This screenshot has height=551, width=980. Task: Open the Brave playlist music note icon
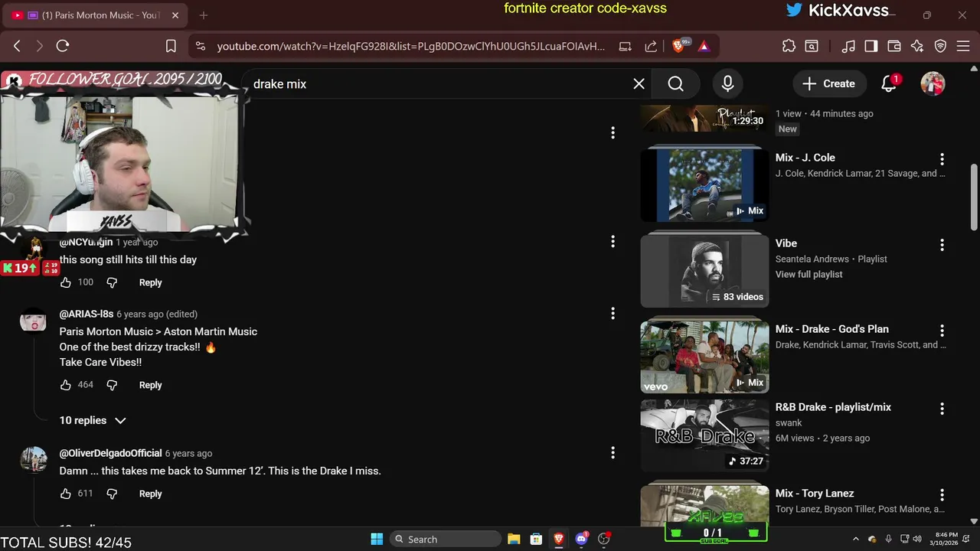[x=848, y=46]
